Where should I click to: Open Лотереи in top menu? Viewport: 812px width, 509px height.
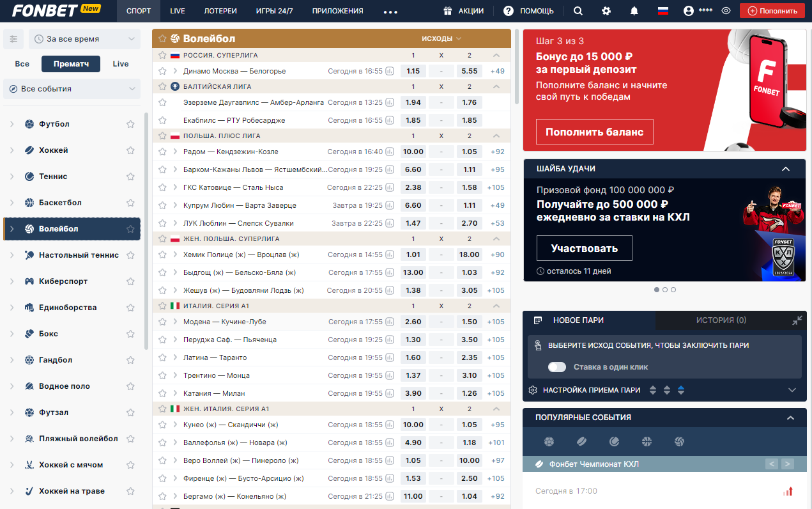point(220,11)
